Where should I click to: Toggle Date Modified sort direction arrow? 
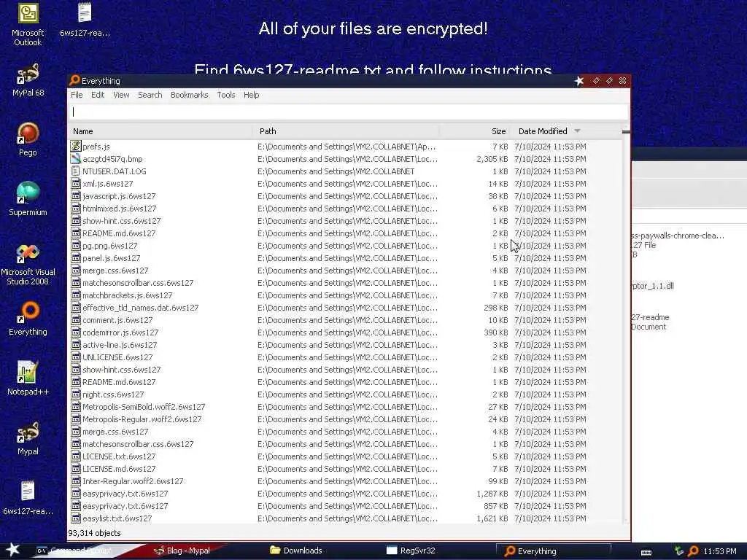click(578, 131)
